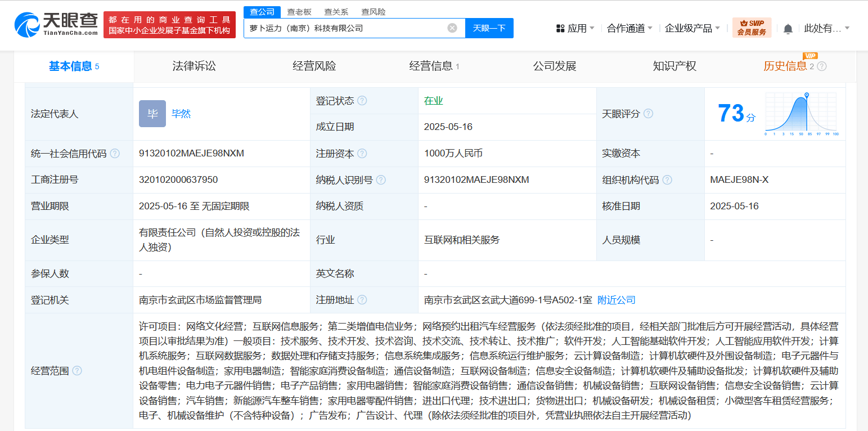Image resolution: width=868 pixels, height=431 pixels.
Task: Click the 附近公司 link
Action: coord(617,300)
